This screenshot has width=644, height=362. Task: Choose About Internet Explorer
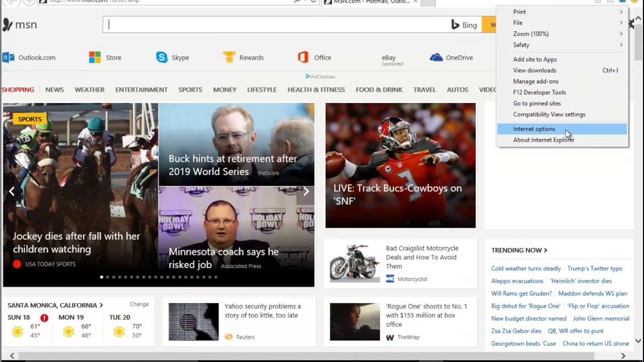click(562, 140)
